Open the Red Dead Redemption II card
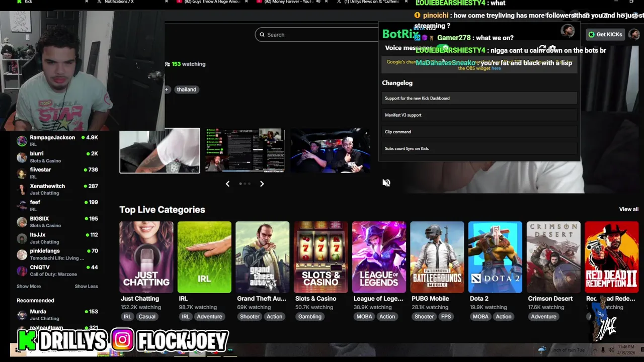The width and height of the screenshot is (644, 362). 611,257
